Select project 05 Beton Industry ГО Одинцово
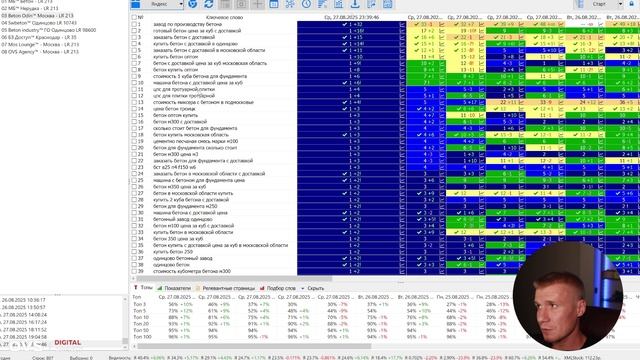Viewport: 640px width, 360px height. pyautogui.click(x=49, y=30)
